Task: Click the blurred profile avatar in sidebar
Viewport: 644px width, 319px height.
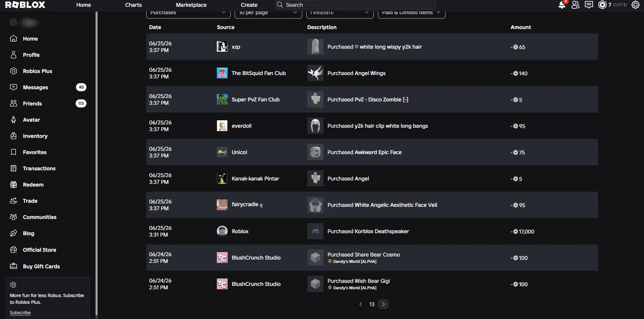Action: pyautogui.click(x=14, y=23)
